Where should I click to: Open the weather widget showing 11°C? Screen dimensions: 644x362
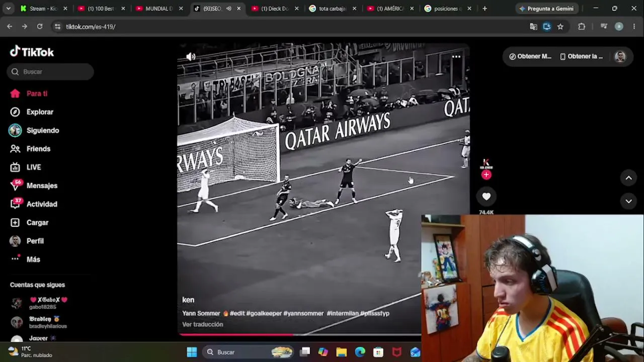coord(30,352)
